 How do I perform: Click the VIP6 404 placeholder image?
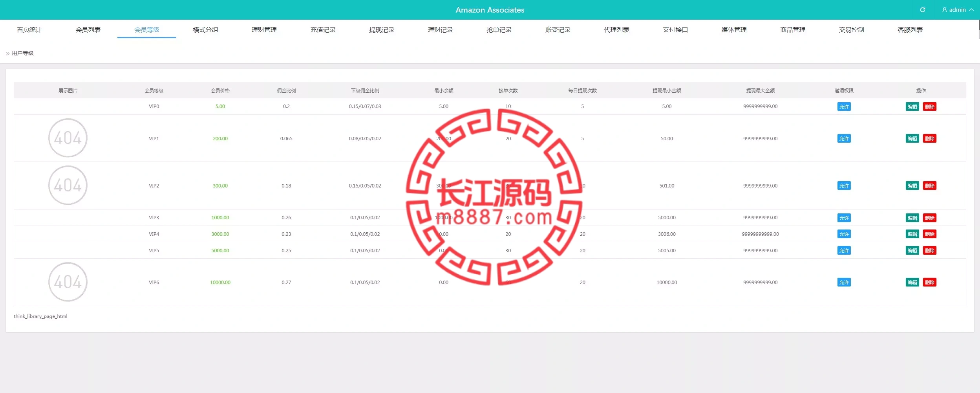pos(68,282)
